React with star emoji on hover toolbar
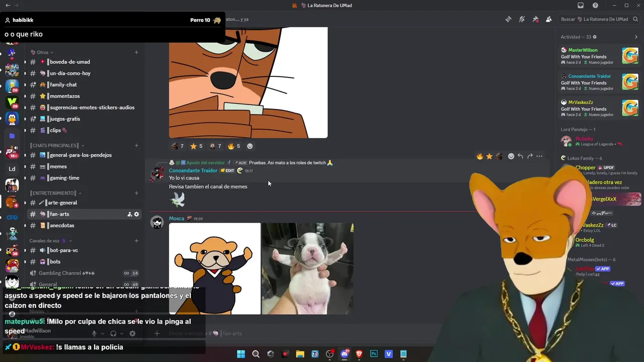Image resolution: width=644 pixels, height=362 pixels. click(x=490, y=156)
